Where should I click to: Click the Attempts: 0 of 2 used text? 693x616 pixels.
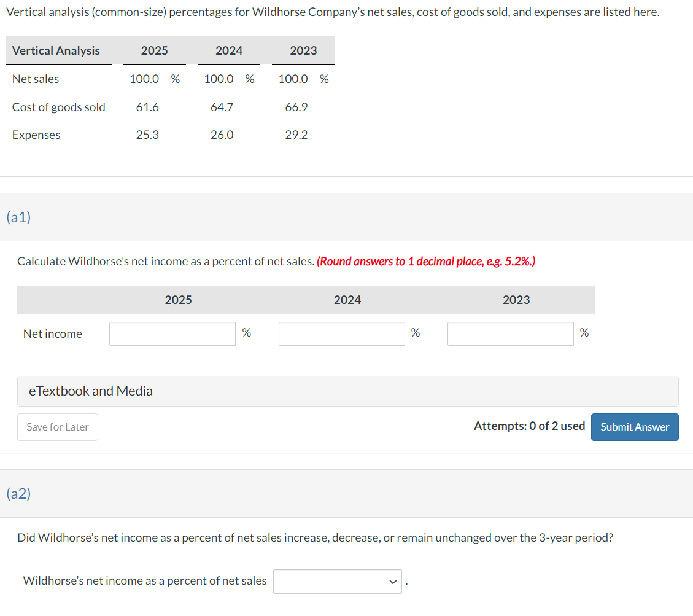(529, 425)
